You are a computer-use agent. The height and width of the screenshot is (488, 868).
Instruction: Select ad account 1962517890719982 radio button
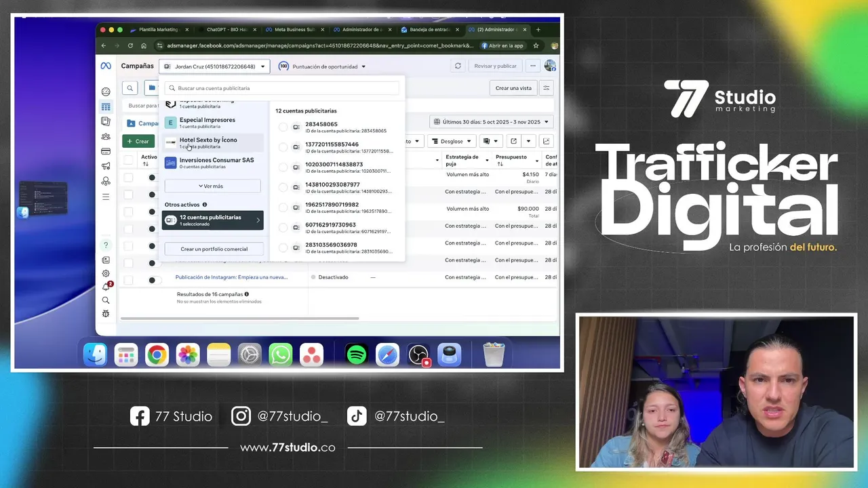click(283, 207)
